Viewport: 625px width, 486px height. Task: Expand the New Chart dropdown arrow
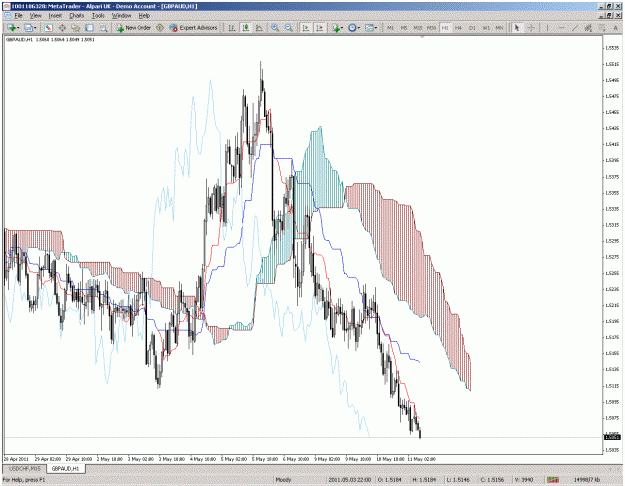click(x=18, y=28)
